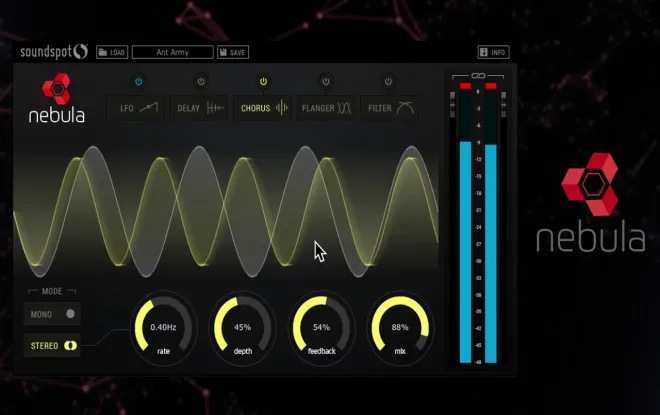Click the right red clip indicator
660x415 pixels.
click(x=491, y=86)
